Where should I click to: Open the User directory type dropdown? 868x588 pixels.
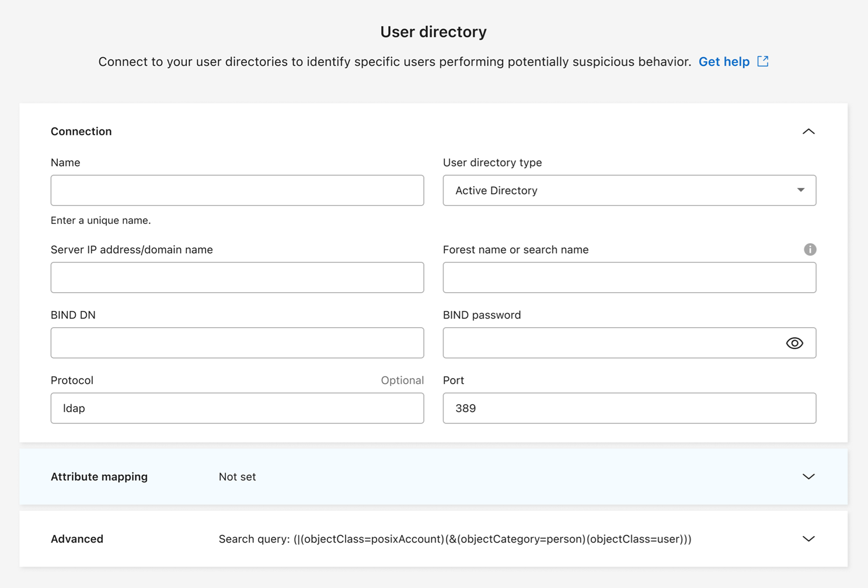pyautogui.click(x=629, y=191)
